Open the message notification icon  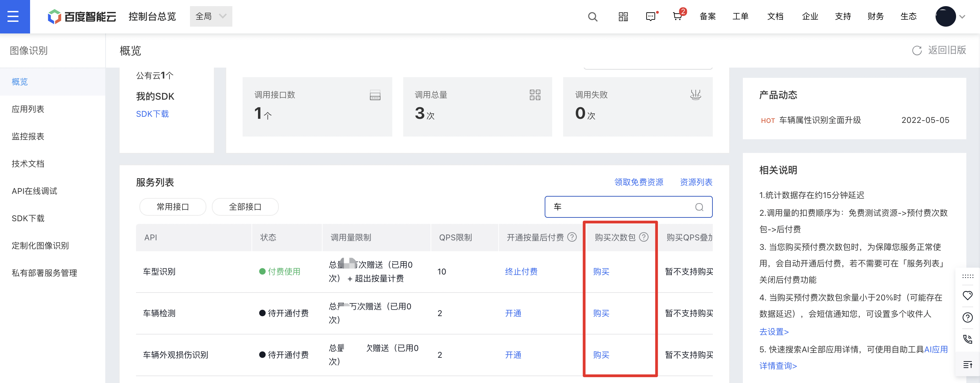[x=651, y=16]
